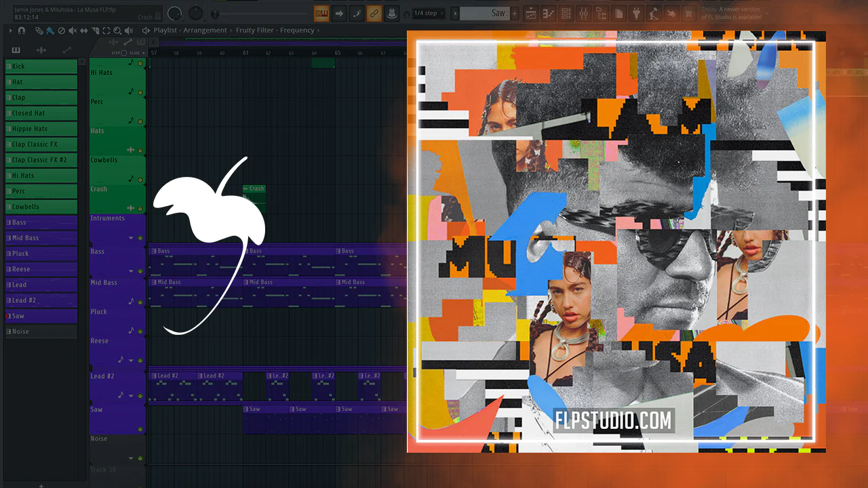Open the Mixer view
Image resolution: width=868 pixels, height=488 pixels.
click(x=584, y=13)
